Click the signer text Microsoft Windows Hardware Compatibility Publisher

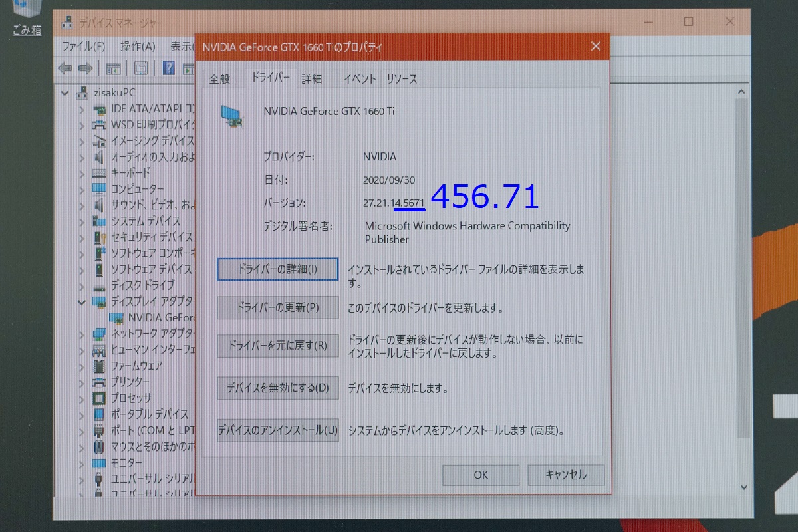pyautogui.click(x=467, y=233)
